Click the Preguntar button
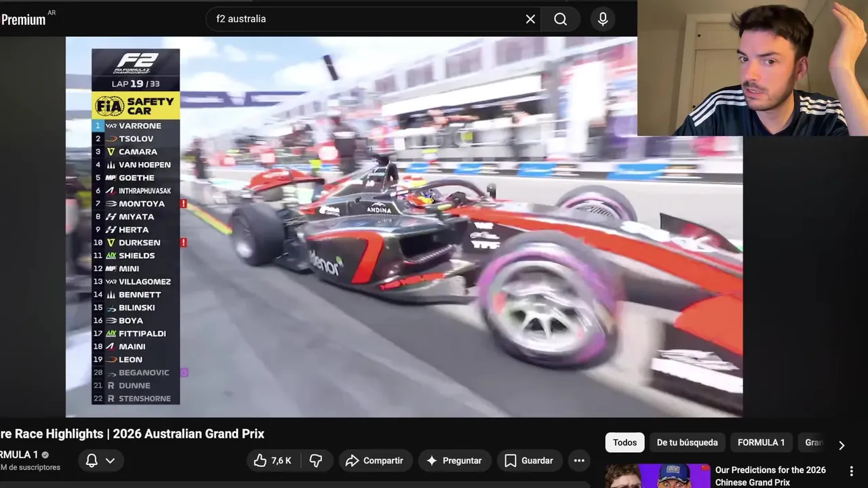 pos(454,461)
